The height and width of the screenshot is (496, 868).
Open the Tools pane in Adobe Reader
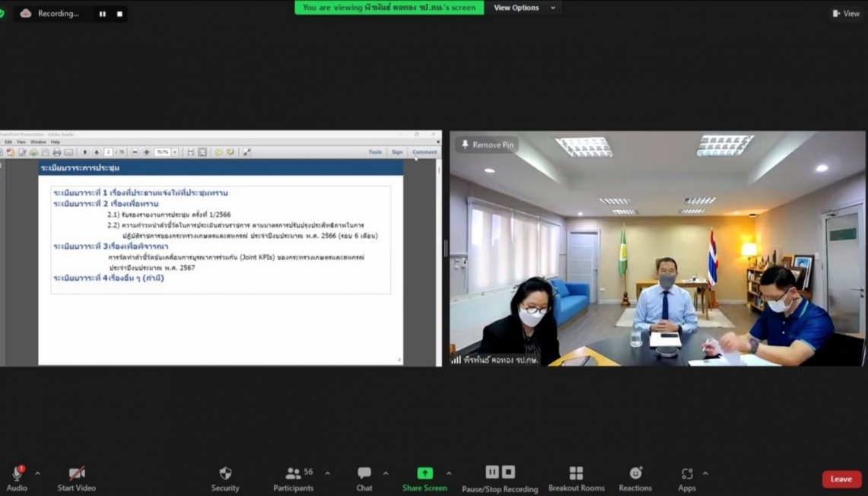pos(375,151)
